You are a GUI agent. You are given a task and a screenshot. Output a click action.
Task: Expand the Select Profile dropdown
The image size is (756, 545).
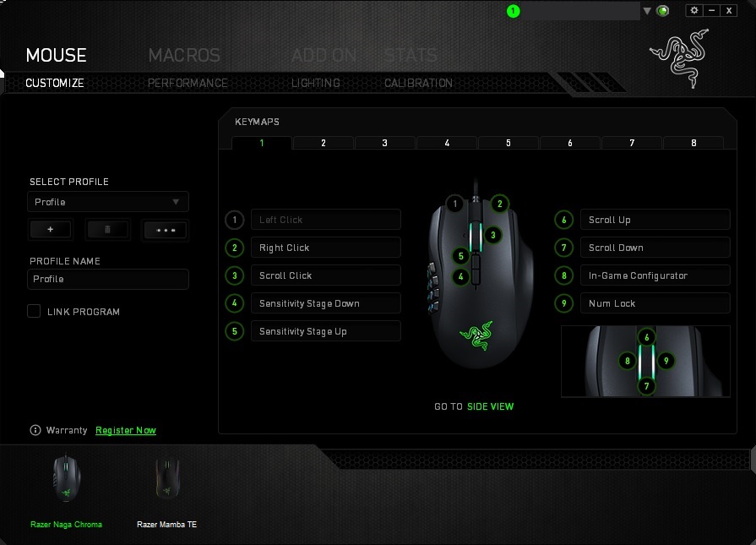108,202
